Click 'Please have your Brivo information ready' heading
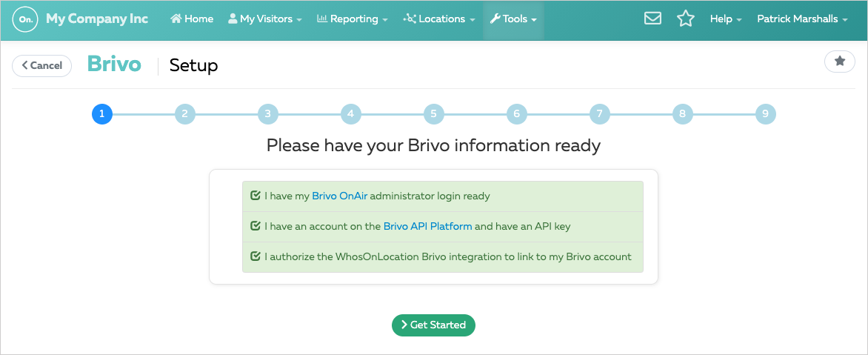868x355 pixels. pos(433,146)
